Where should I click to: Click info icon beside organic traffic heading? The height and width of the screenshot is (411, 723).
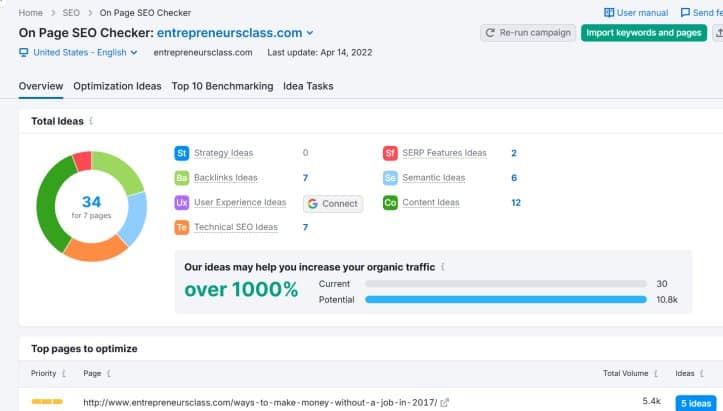tap(443, 267)
